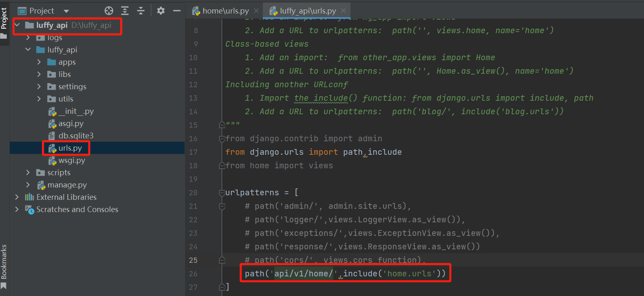Select the utils folder

(x=66, y=99)
